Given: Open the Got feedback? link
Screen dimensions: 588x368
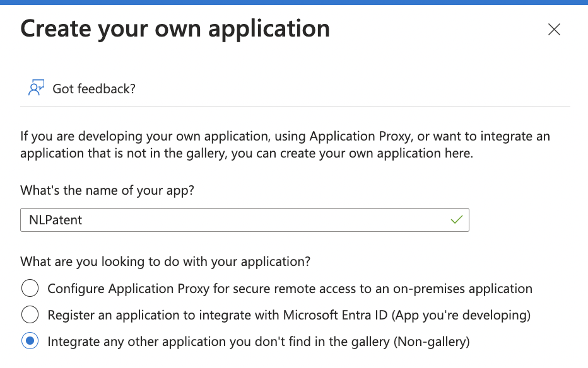Looking at the screenshot, I should click(94, 89).
